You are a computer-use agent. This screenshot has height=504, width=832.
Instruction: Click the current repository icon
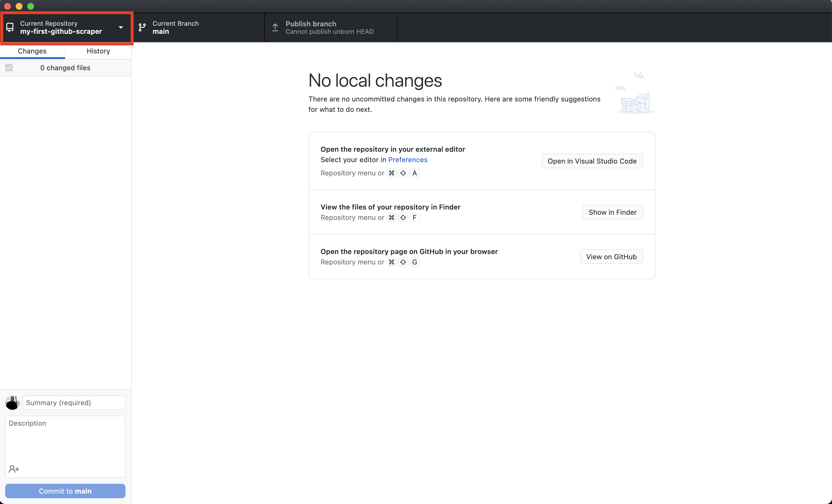(10, 28)
